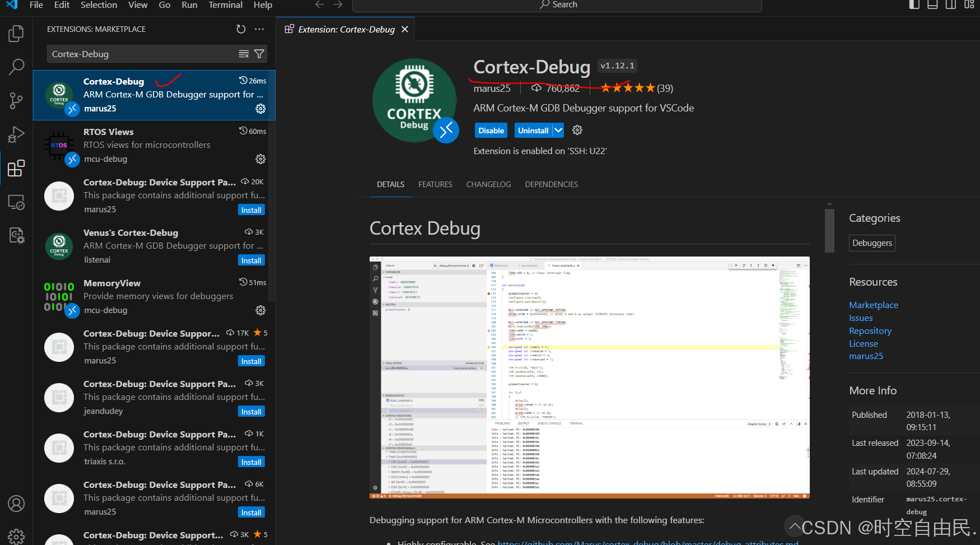This screenshot has height=545, width=980.
Task: Install Venus's Cortex-Debug extension
Action: tap(251, 260)
